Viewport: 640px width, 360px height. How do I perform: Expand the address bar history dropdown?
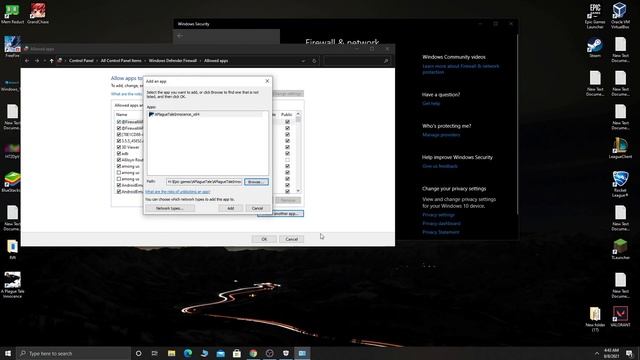(303, 60)
